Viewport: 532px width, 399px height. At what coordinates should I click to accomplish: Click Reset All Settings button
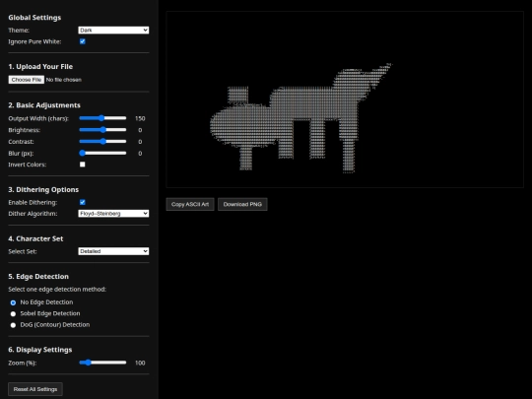[x=35, y=389]
